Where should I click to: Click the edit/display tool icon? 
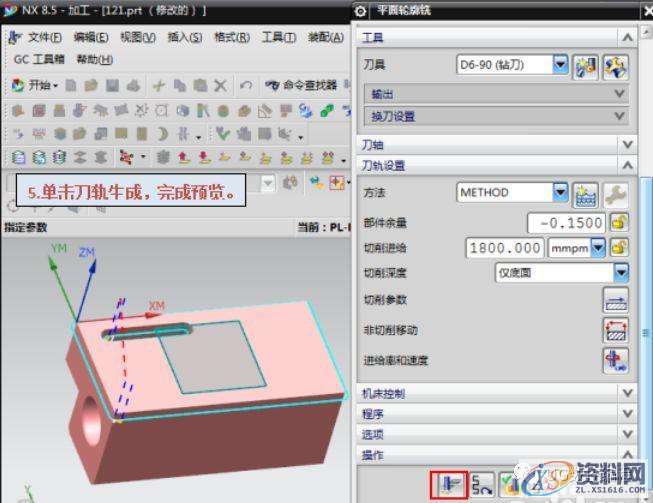tap(615, 67)
